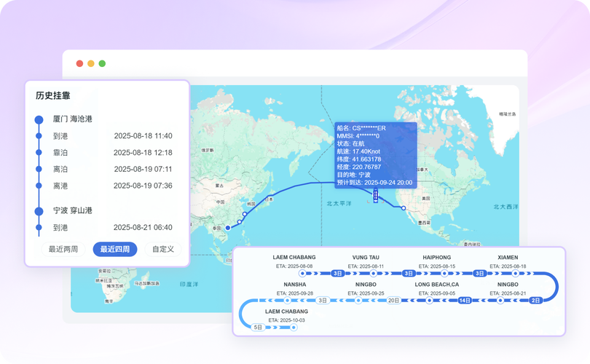590x364 pixels.
Task: Select the LAEM CHABANG 2025-10-03 stop marker
Action: (x=294, y=328)
